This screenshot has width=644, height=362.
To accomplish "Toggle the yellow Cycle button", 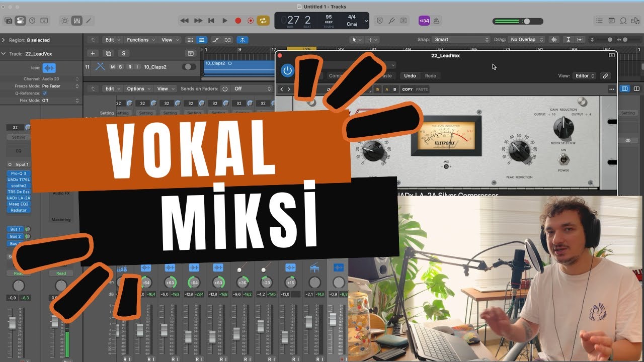I will 263,21.
